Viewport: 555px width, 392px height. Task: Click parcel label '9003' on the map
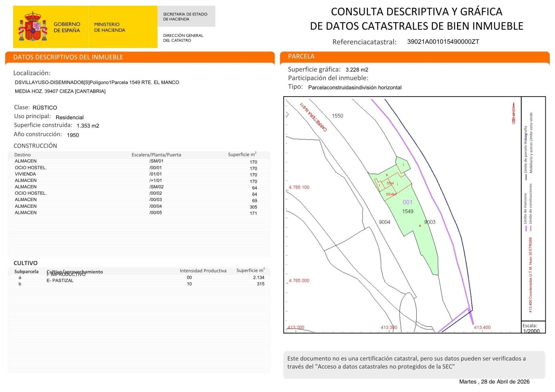(430, 222)
